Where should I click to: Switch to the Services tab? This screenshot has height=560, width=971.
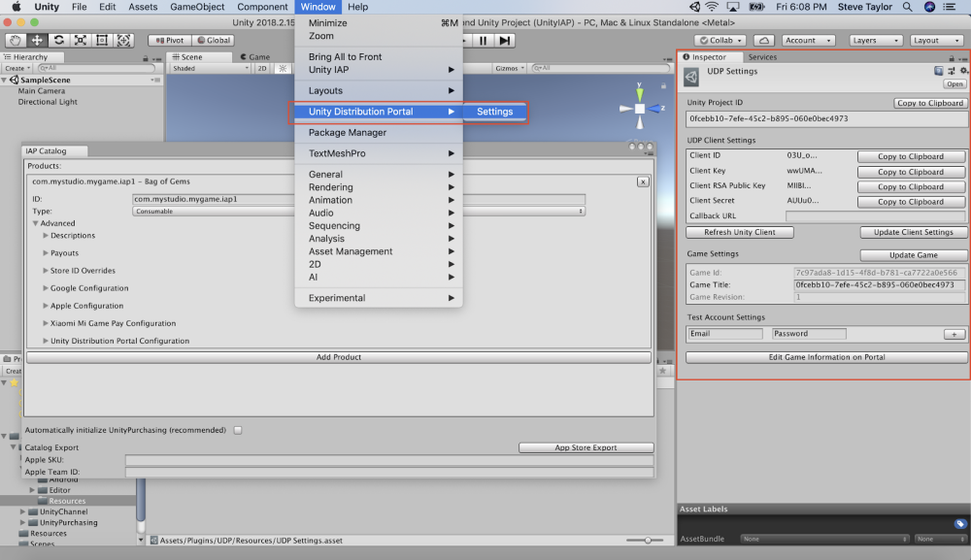tap(761, 57)
